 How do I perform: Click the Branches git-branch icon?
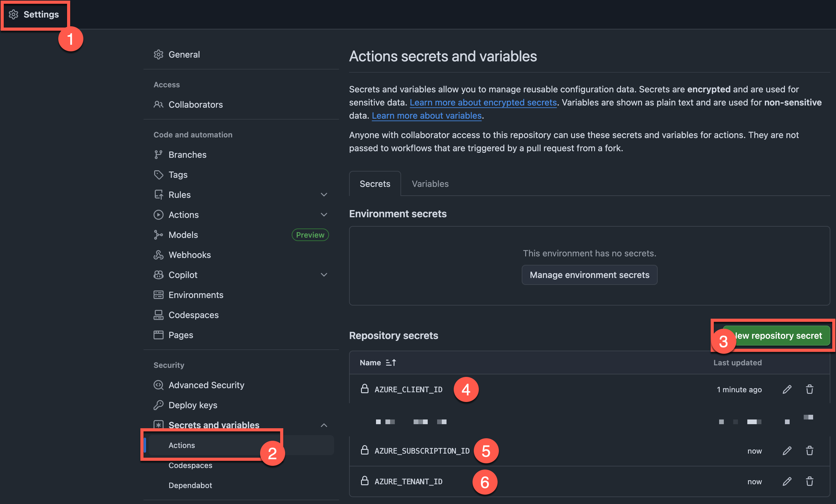(159, 155)
